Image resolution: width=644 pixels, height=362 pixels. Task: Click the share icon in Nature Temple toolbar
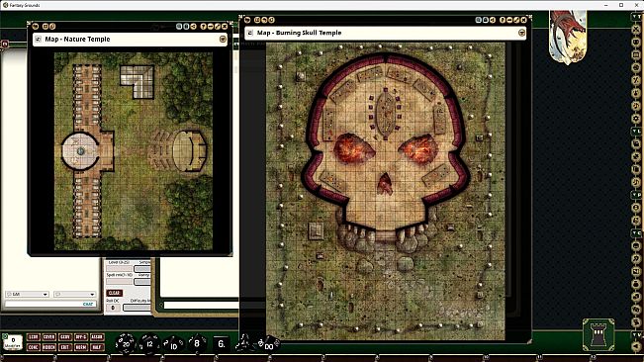point(193,27)
